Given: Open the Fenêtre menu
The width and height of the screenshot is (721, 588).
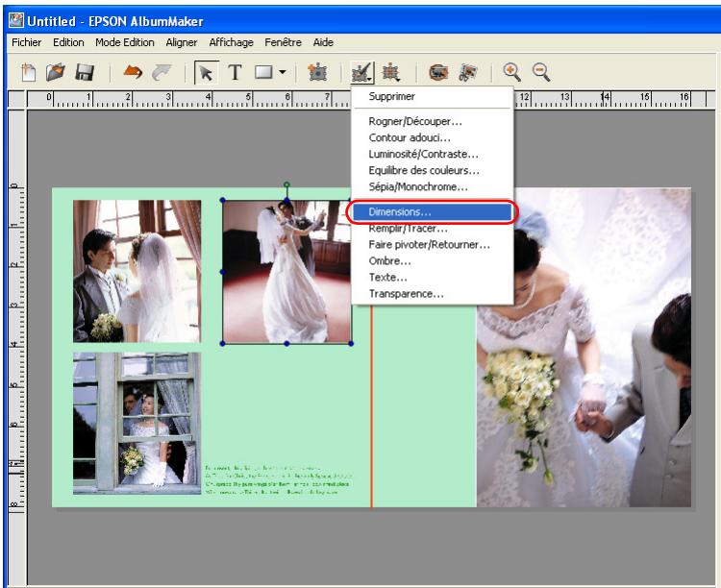Looking at the screenshot, I should (x=283, y=42).
